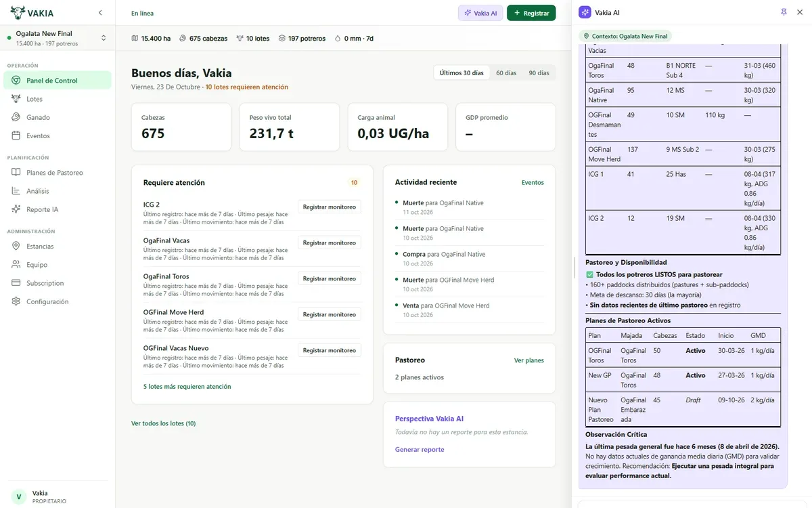Click the green Registrar button

pyautogui.click(x=531, y=13)
